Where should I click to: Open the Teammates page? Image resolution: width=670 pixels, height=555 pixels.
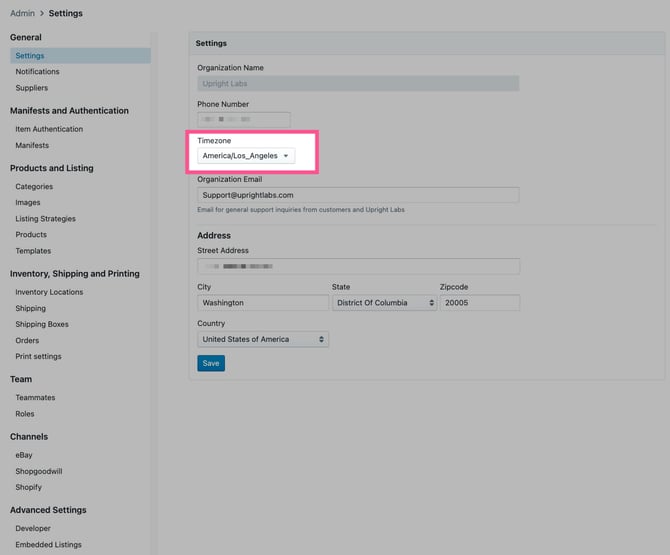pyautogui.click(x=35, y=398)
